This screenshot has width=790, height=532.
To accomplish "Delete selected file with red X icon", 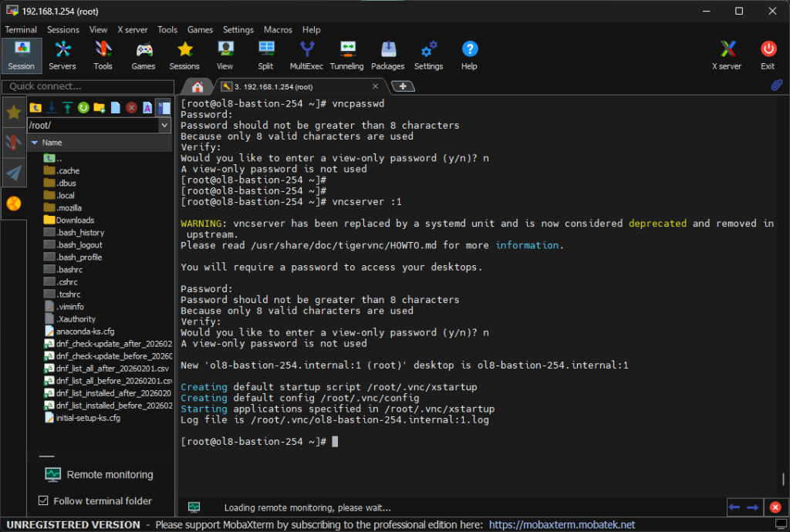I will (131, 108).
